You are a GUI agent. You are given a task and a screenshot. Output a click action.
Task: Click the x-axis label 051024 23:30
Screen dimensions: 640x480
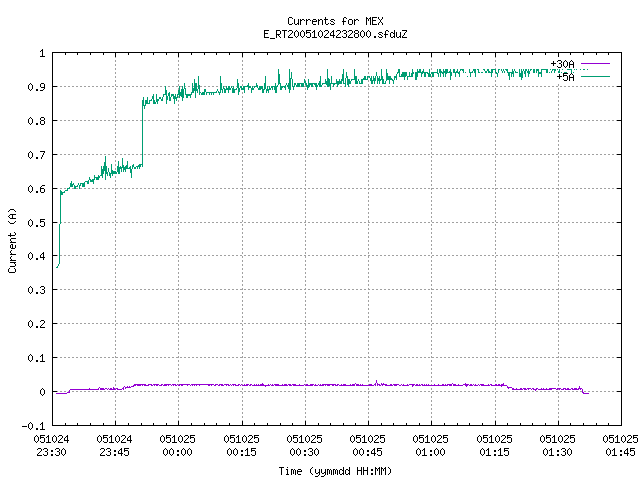(51, 446)
